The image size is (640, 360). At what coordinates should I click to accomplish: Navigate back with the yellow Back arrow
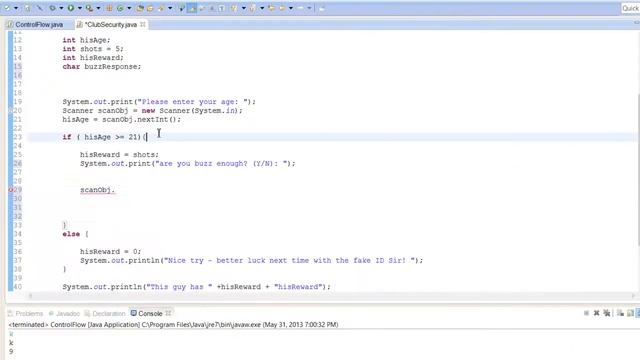point(282,8)
